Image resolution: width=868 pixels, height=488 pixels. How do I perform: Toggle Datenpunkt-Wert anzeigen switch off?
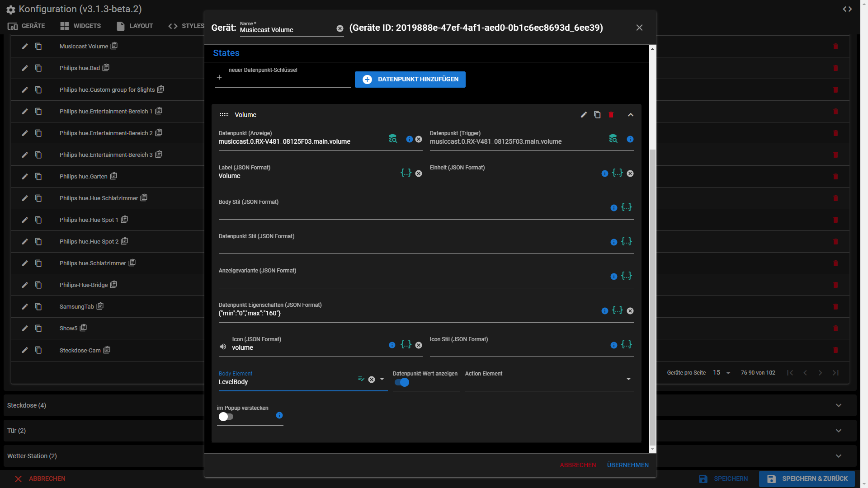(x=402, y=383)
